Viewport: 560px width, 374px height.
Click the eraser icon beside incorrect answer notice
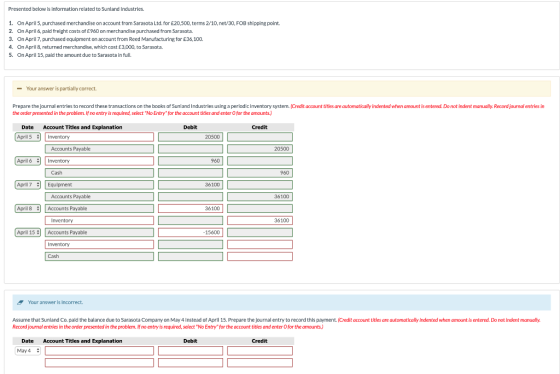[20, 302]
